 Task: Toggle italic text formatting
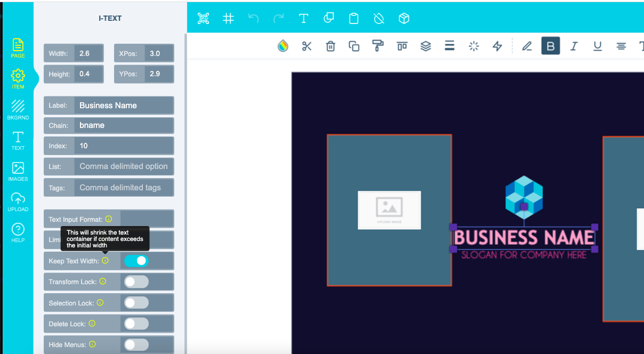click(574, 46)
